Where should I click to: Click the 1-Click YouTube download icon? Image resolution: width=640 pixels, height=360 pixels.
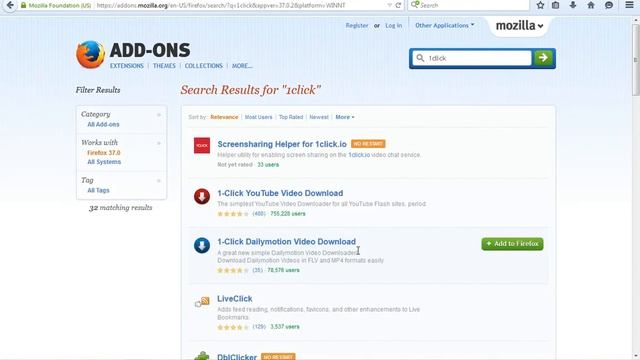point(202,196)
